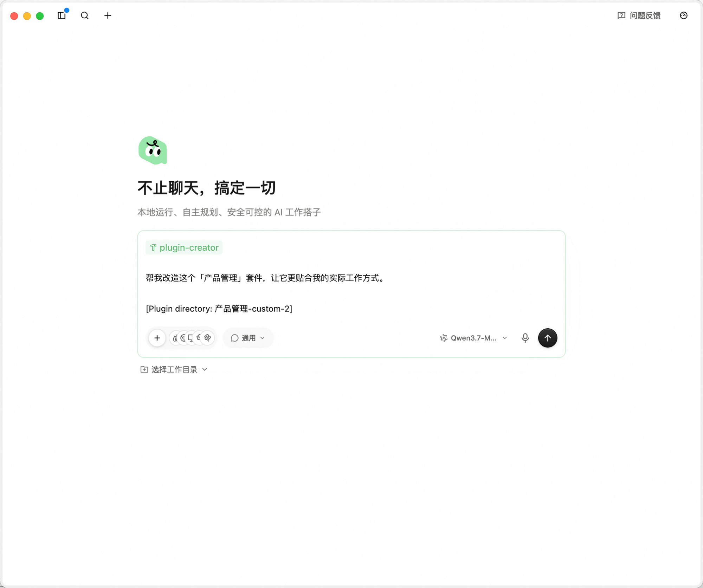Viewport: 703px width, 588px height.
Task: Click the rightmost paperclip-style tool icon
Action: tap(208, 338)
